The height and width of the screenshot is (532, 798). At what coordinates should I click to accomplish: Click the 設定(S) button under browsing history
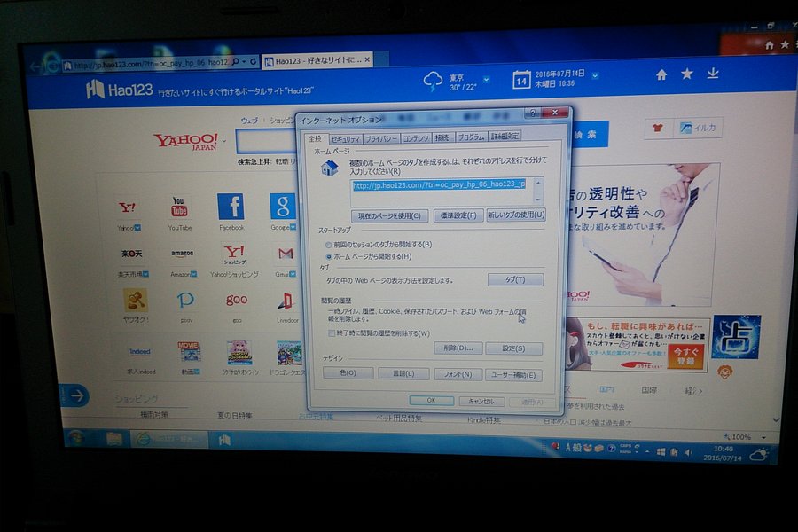click(x=513, y=348)
